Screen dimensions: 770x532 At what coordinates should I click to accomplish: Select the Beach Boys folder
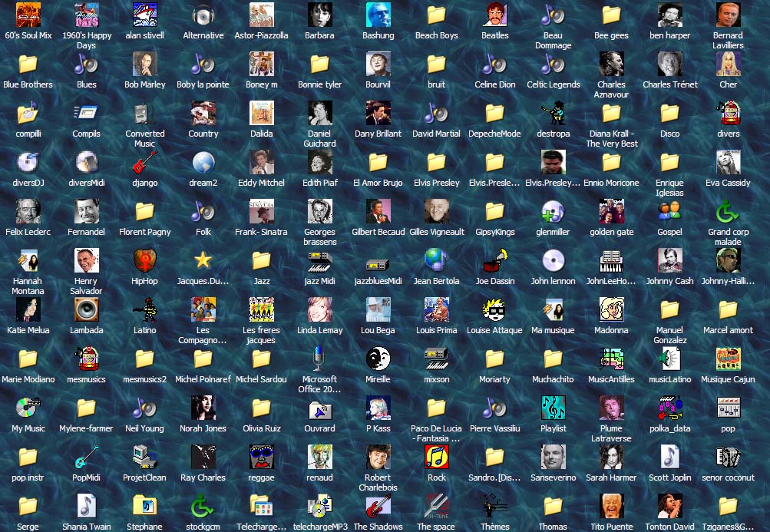tap(437, 15)
